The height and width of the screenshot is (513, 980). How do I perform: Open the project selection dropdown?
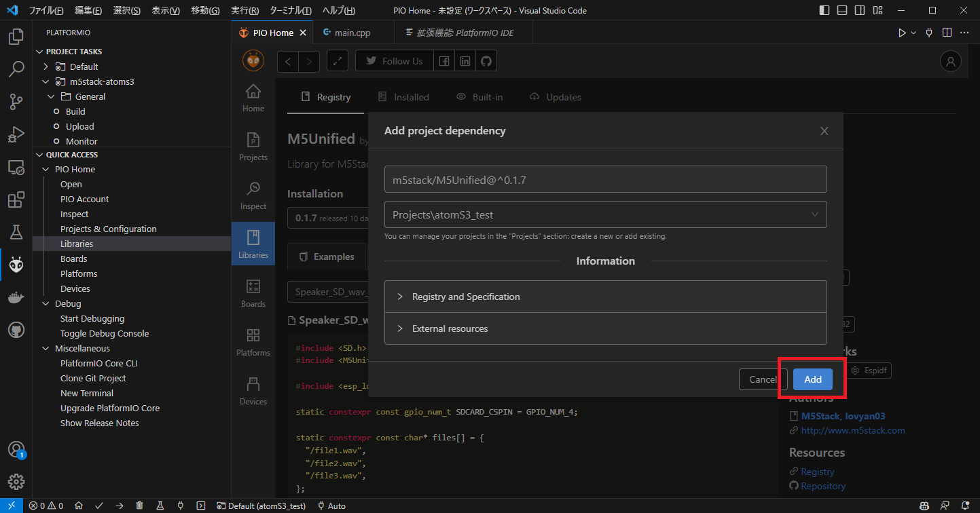coord(605,214)
